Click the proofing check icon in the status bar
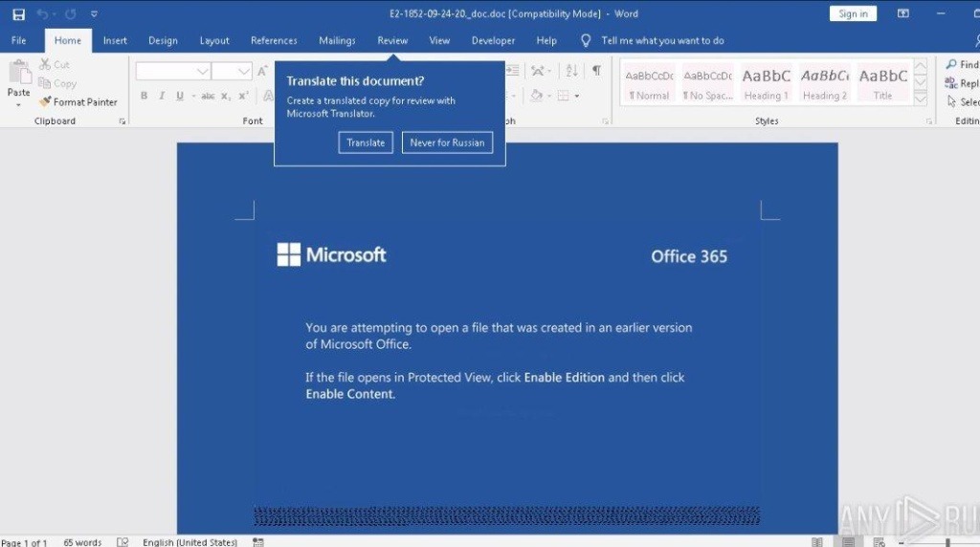The height and width of the screenshot is (547, 980). click(x=122, y=542)
